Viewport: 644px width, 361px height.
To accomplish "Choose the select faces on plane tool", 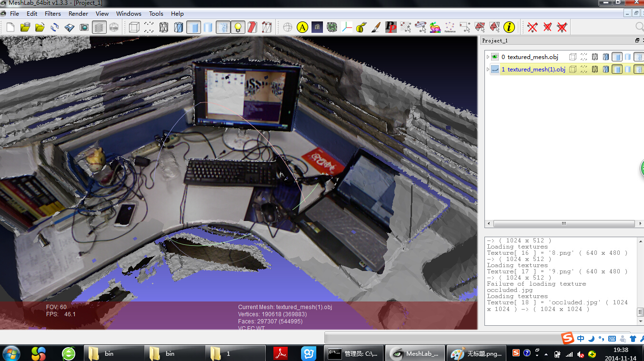I will coord(421,27).
